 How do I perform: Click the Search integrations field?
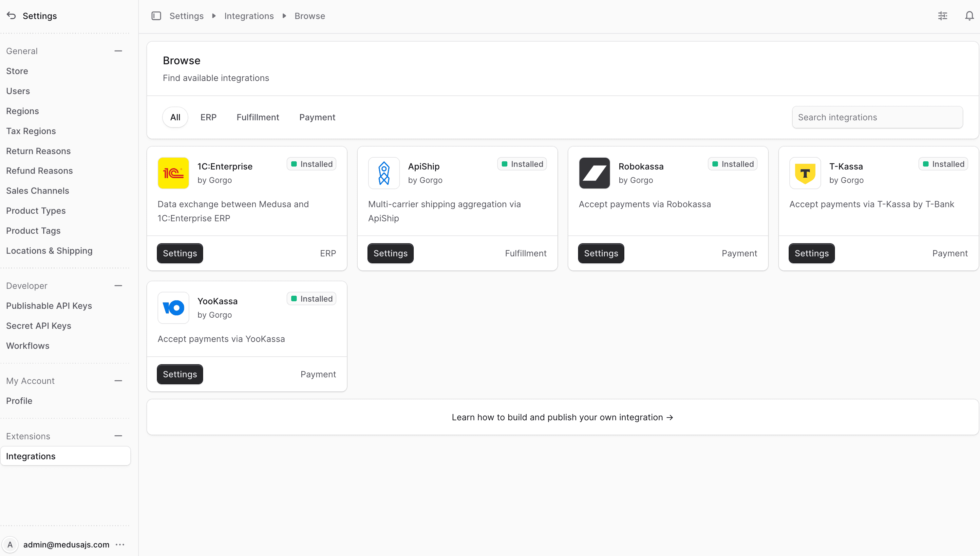(877, 117)
